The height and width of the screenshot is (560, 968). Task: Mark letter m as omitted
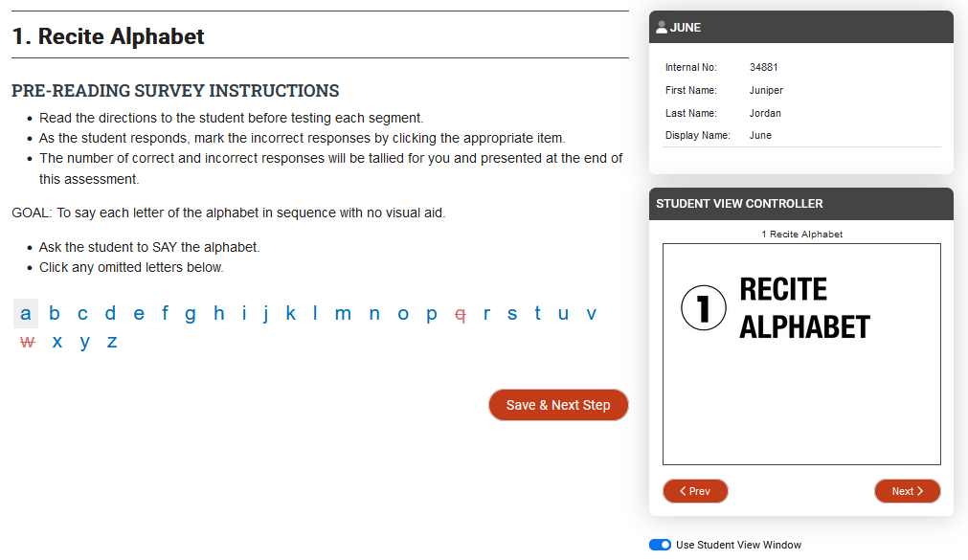coord(343,313)
